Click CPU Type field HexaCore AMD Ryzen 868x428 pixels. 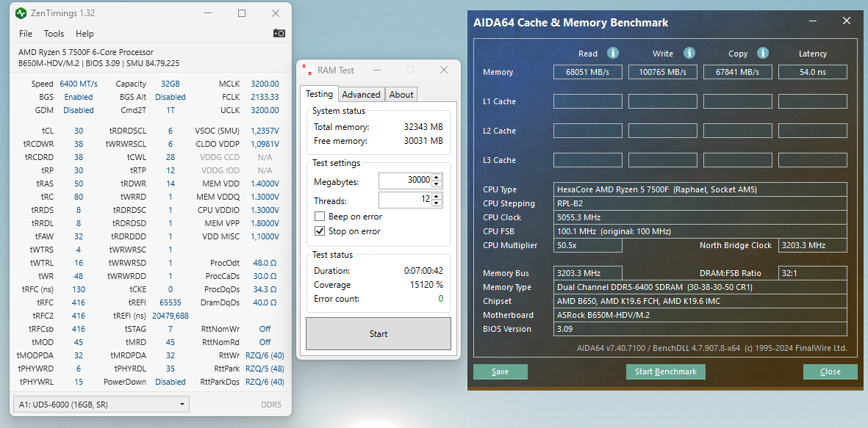[x=700, y=189]
